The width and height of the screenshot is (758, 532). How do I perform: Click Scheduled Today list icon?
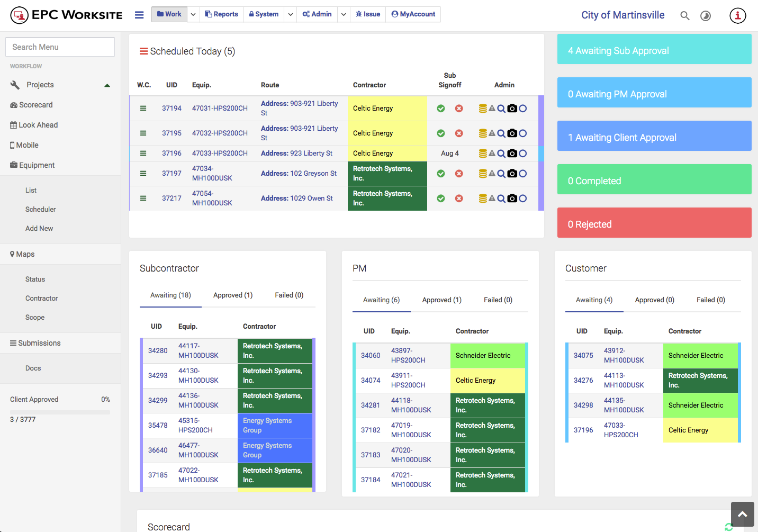point(143,51)
